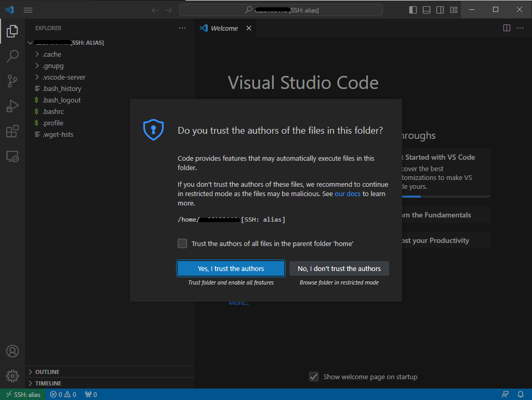Open editor More Actions ellipsis
Screen dimensions: 532x400
coord(520,28)
